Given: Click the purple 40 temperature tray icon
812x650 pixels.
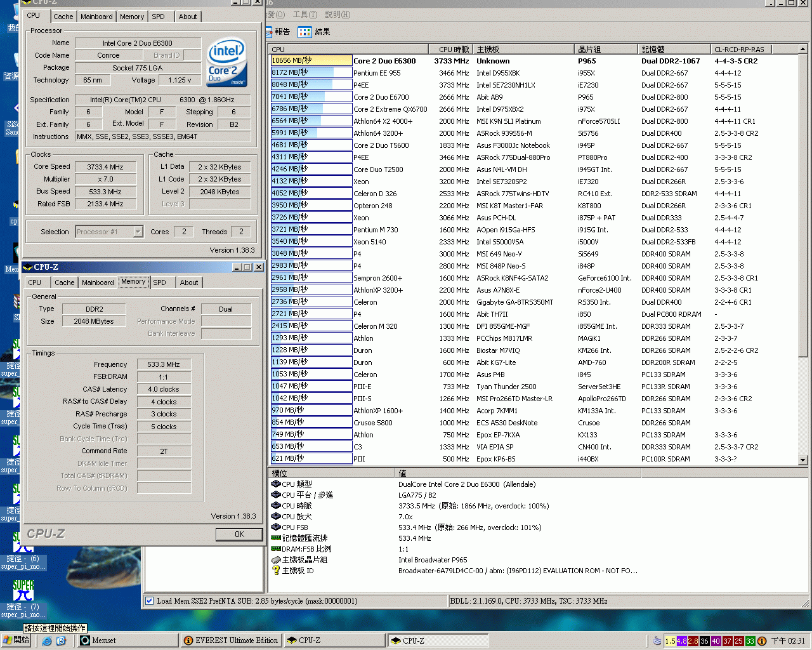Looking at the screenshot, I should [716, 641].
